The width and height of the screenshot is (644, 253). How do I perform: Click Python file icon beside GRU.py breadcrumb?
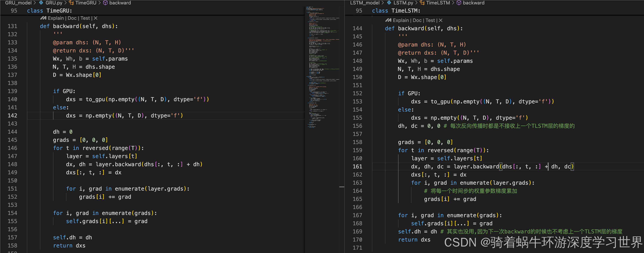point(41,3)
